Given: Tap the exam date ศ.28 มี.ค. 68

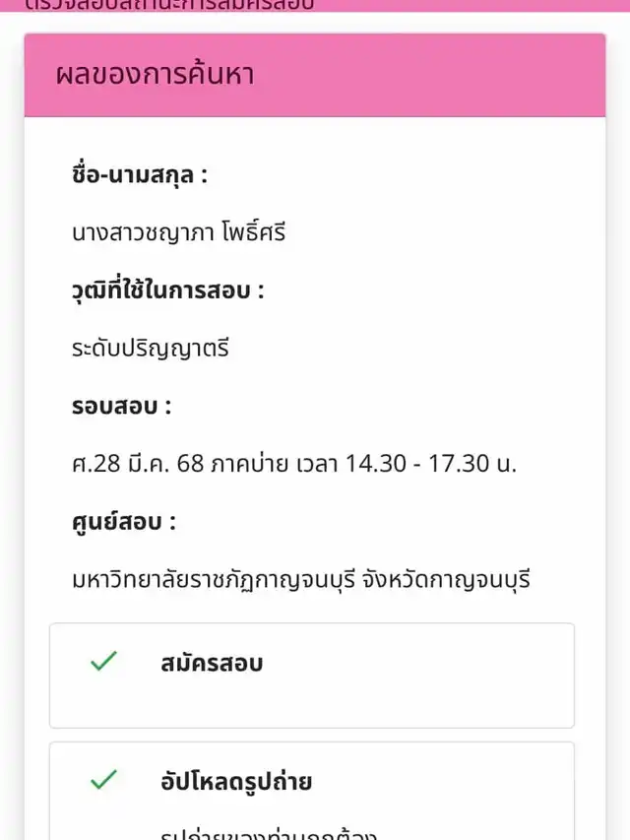Looking at the screenshot, I should tap(137, 464).
